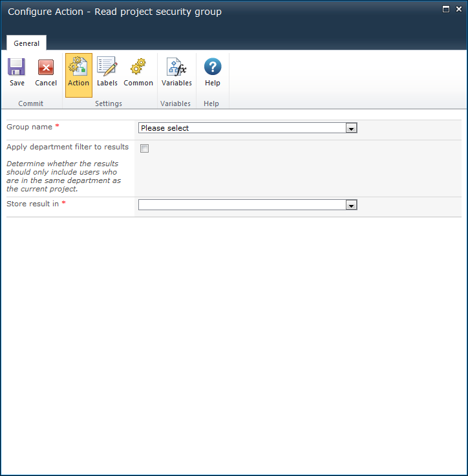
Task: Open the Labels settings icon
Action: [x=107, y=68]
